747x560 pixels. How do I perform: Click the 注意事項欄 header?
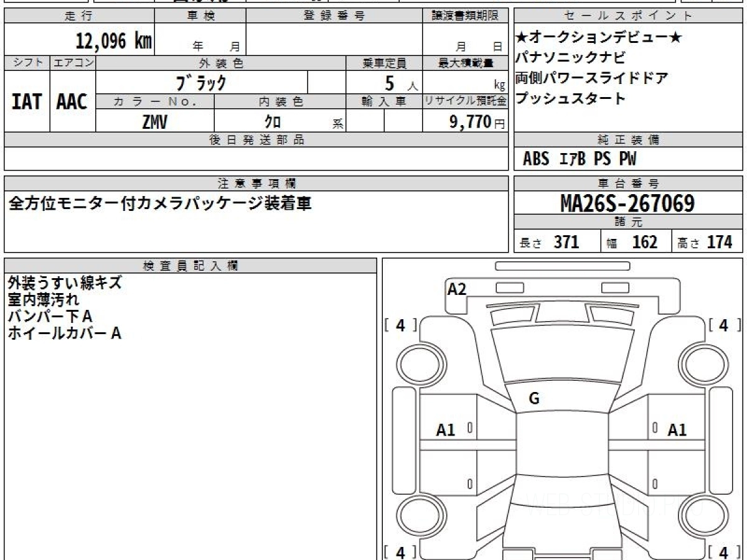point(256,184)
